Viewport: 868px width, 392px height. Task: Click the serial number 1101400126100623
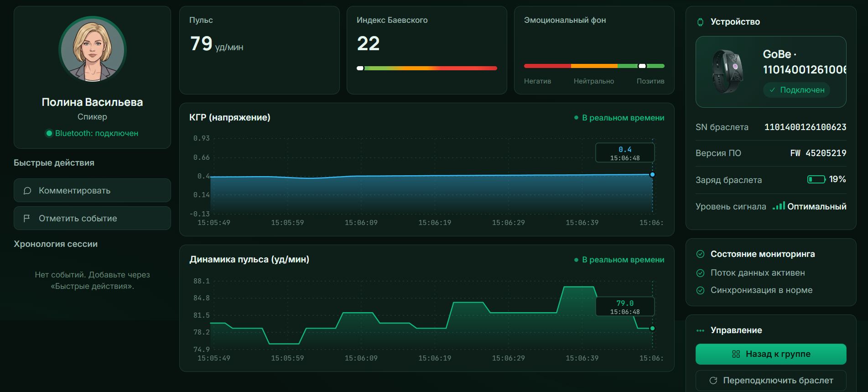tap(805, 127)
